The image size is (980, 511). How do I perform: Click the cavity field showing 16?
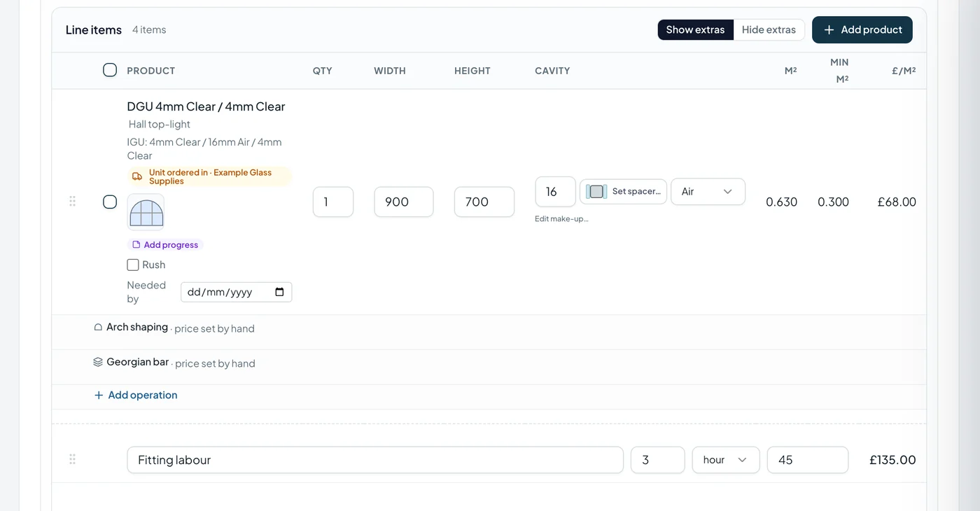[555, 192]
